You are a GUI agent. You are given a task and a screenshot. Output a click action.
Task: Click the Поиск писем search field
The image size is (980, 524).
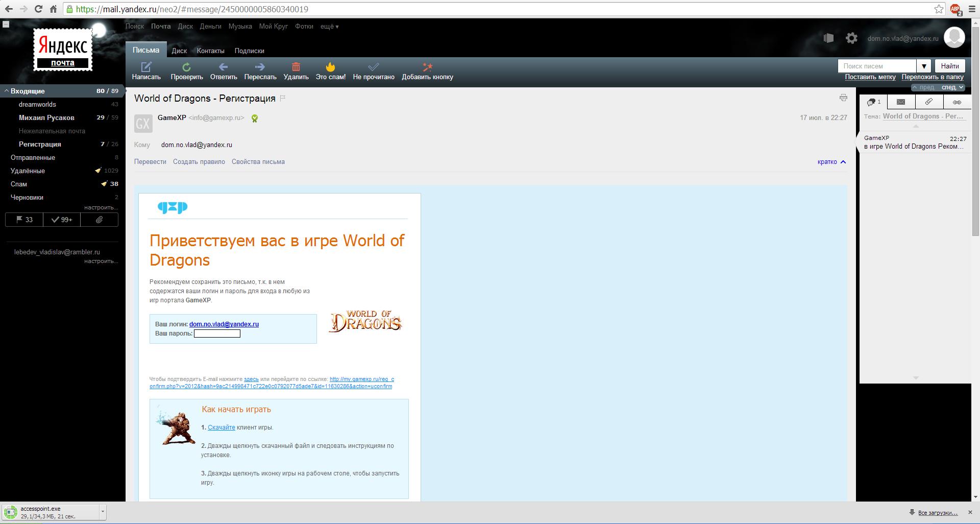click(x=877, y=66)
